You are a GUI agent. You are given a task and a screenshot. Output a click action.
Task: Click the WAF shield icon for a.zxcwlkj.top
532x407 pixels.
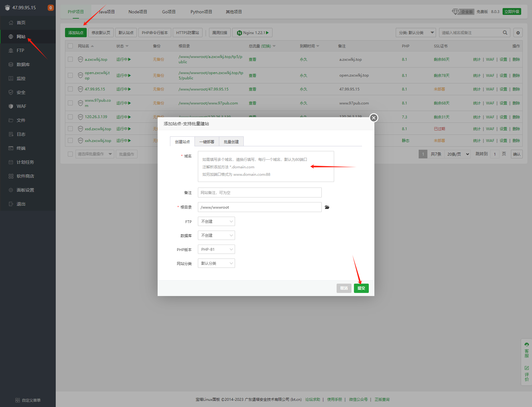point(81,59)
